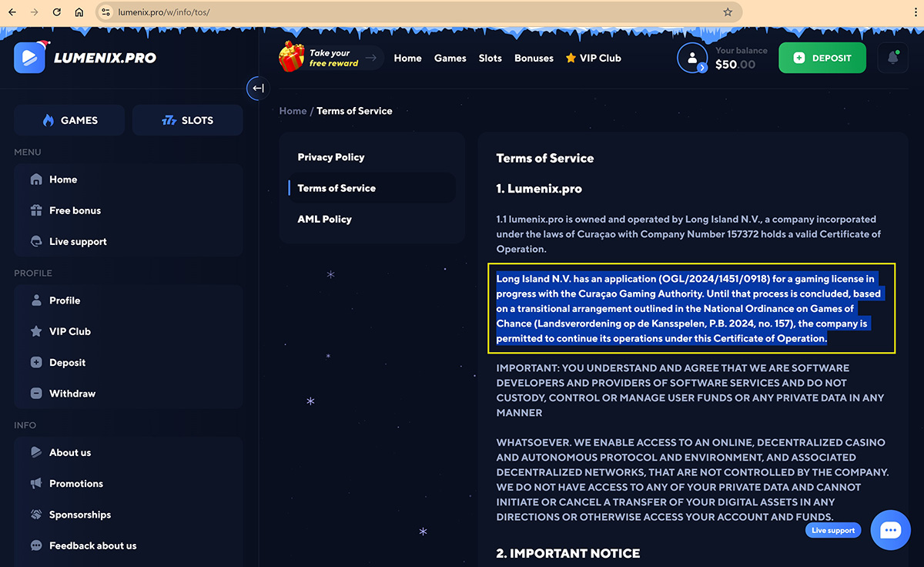
Task: Open the Privacy Policy section
Action: tap(331, 157)
